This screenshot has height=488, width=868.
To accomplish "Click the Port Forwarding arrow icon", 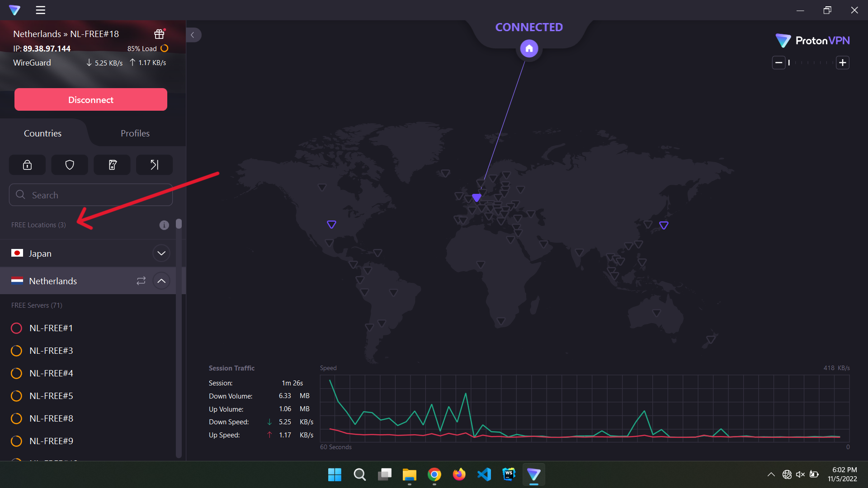I will point(154,165).
